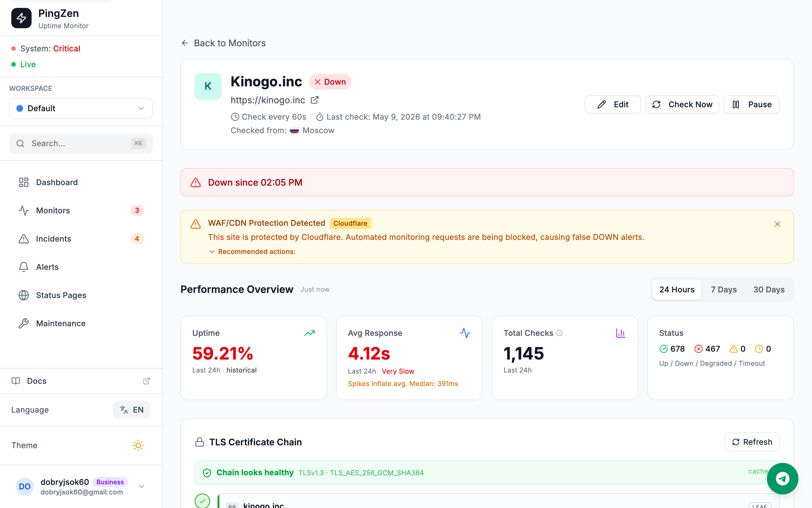Screen dimensions: 812x508
Task: Open Alerts in the sidebar
Action: tap(81, 267)
